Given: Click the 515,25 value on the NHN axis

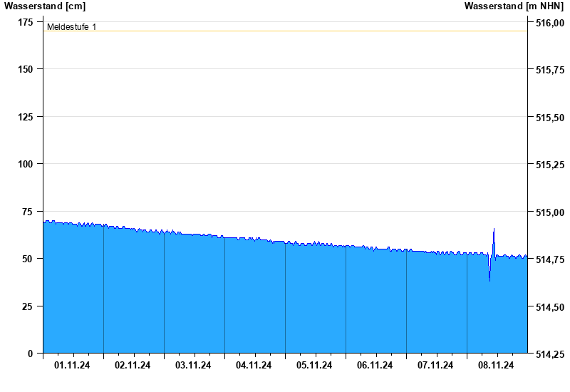Looking at the screenshot, I should coord(550,165).
